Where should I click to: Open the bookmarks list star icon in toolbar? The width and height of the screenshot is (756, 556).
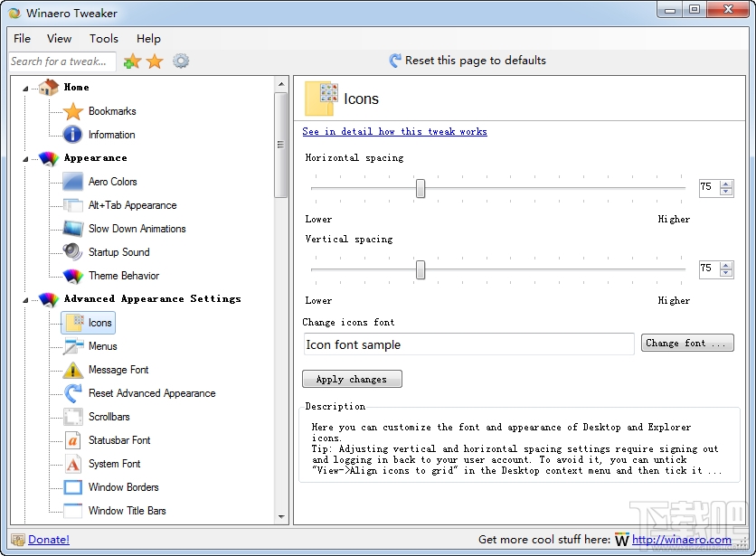(155, 61)
